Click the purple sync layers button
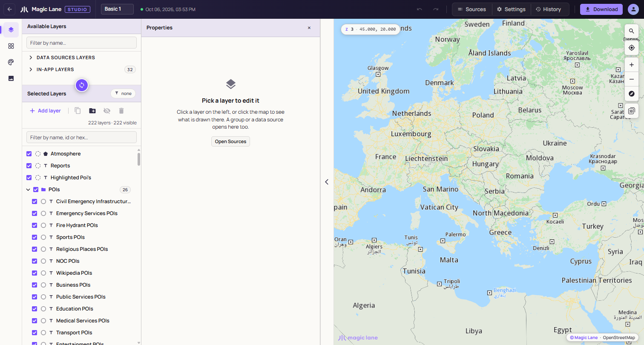Screen dimensions: 644x345 pos(82,85)
